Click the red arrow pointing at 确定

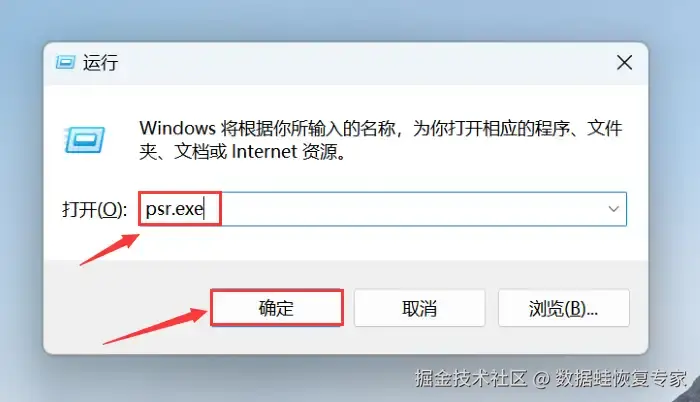[x=155, y=326]
